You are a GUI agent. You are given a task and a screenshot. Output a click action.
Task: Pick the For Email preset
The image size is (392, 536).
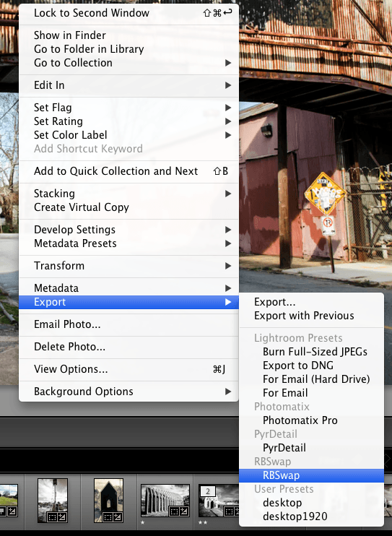[311, 393]
